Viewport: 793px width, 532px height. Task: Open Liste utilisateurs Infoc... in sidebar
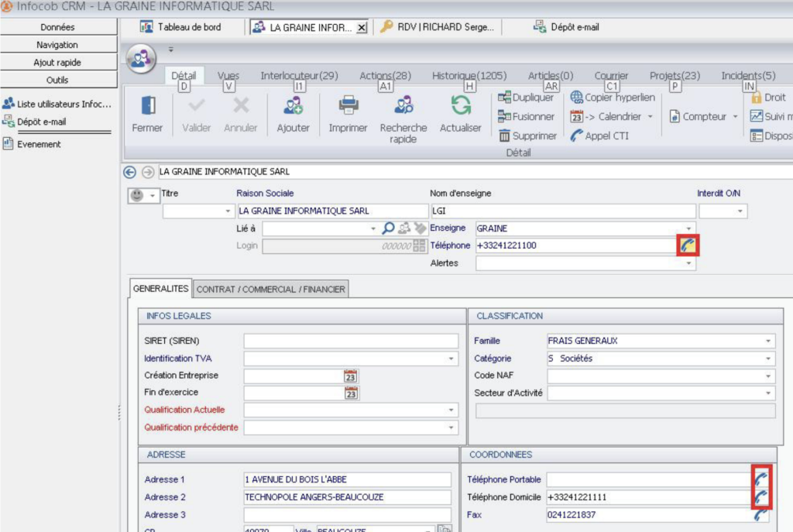(57, 105)
